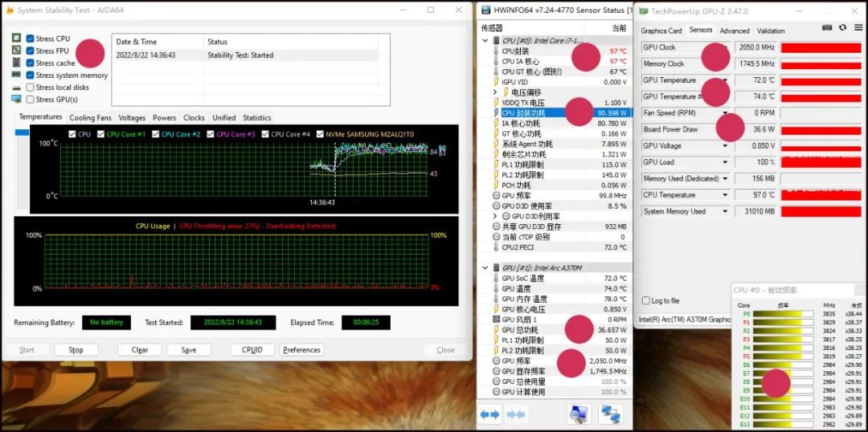
Task: Click the FPU icon beside Stress FPU
Action: 17,51
